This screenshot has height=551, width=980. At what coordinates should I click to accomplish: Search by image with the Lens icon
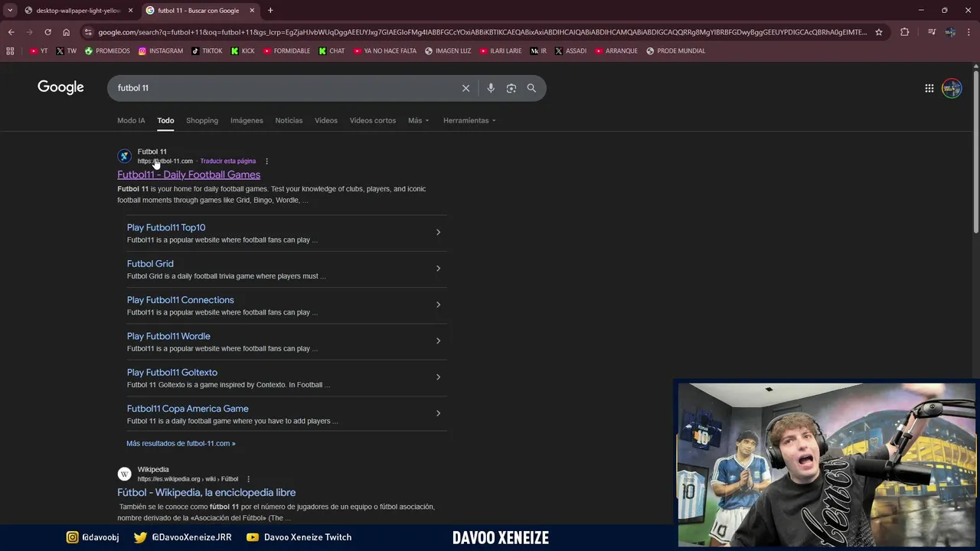point(511,88)
